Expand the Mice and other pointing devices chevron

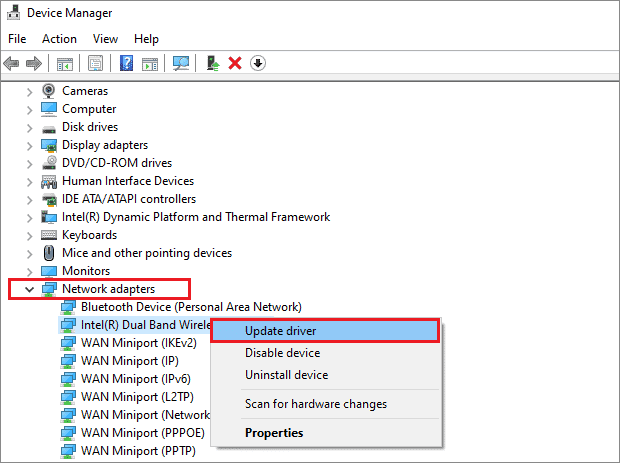(x=29, y=253)
